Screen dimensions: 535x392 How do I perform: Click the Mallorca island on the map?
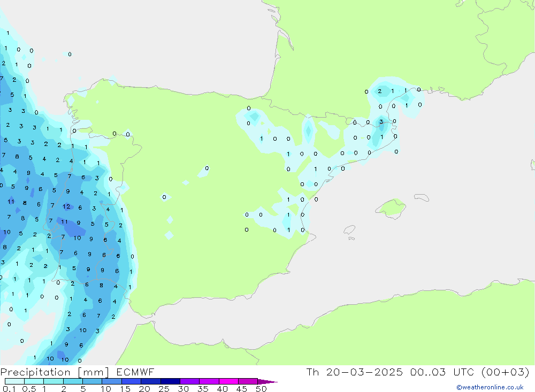pos(391,208)
